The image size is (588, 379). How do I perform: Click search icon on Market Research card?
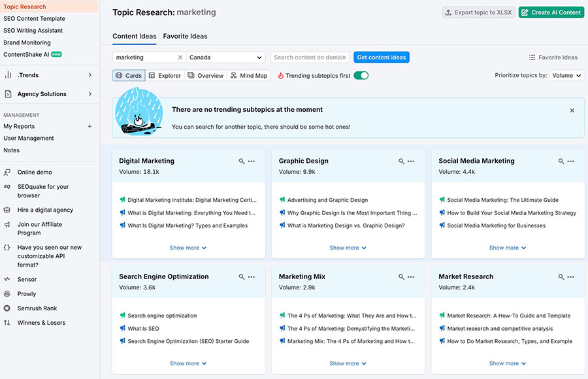click(561, 277)
